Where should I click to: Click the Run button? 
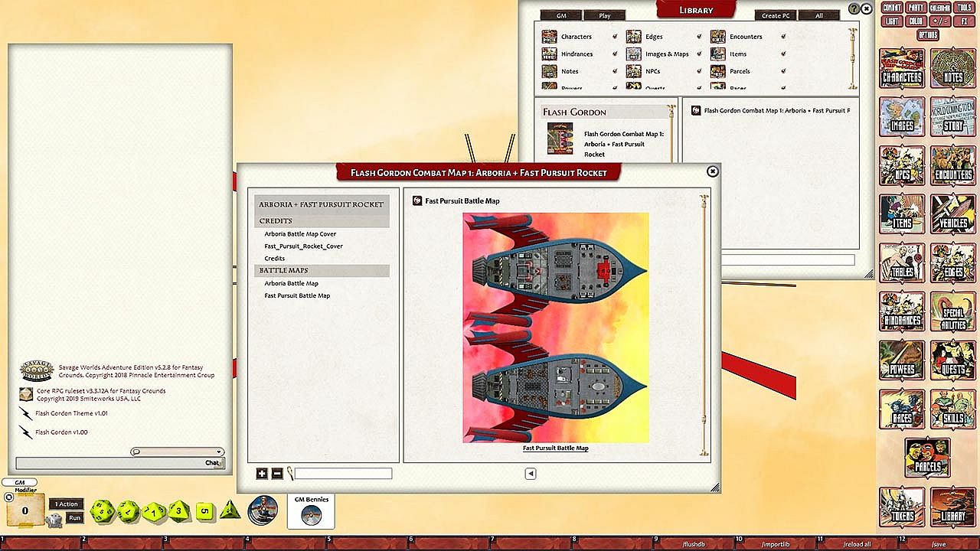(74, 518)
